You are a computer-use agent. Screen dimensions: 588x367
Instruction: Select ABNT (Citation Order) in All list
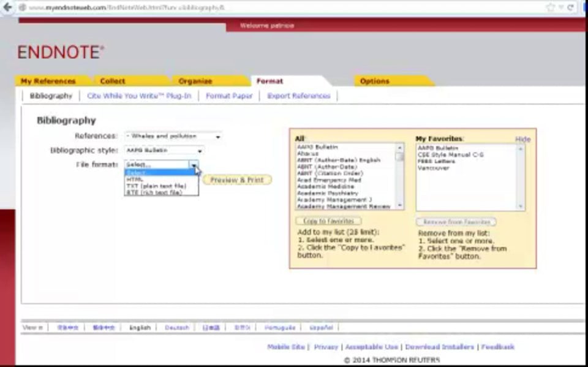coord(330,173)
